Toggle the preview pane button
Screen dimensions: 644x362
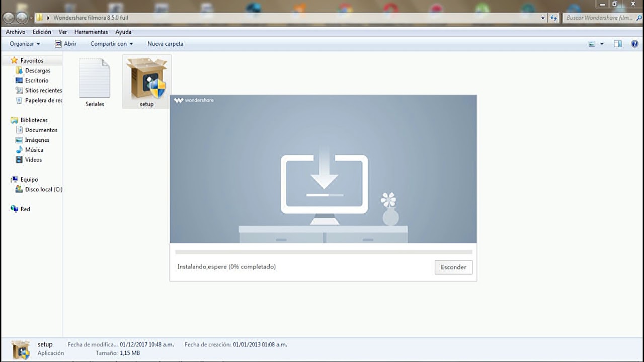pos(618,44)
